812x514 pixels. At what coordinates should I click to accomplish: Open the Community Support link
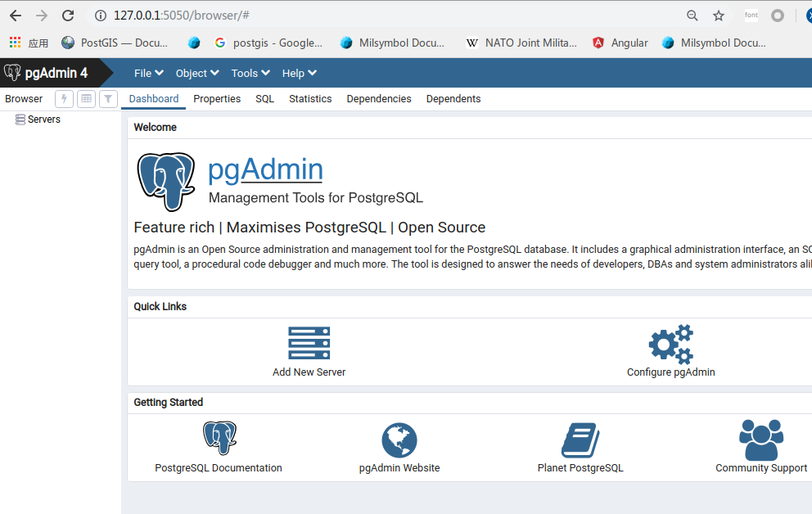(761, 468)
